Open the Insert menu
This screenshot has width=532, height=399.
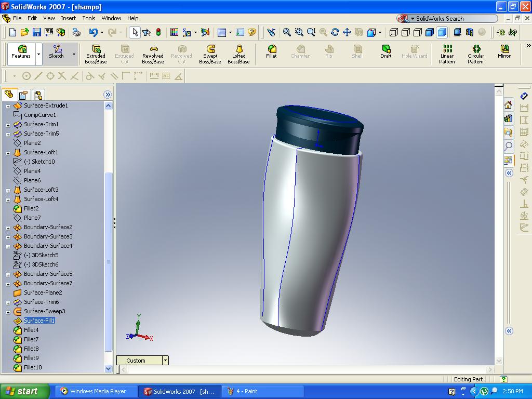click(68, 18)
